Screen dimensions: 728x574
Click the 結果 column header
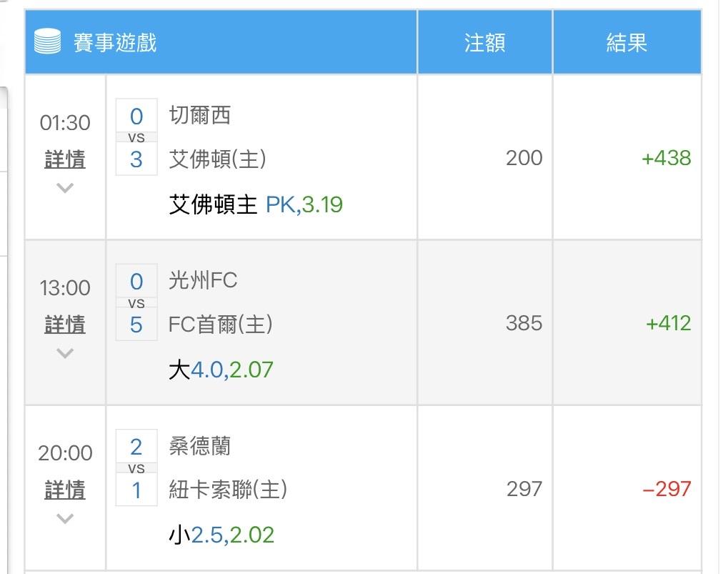pyautogui.click(x=627, y=43)
